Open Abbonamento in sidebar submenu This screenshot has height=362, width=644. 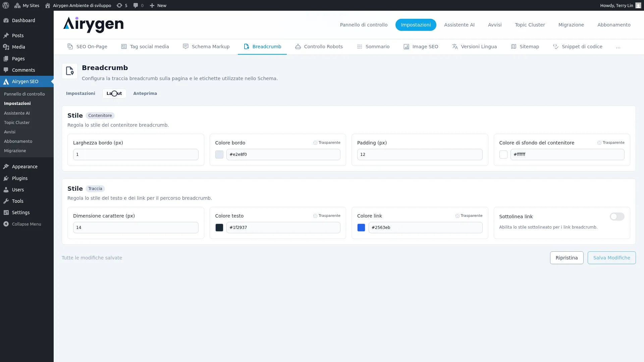tap(18, 141)
